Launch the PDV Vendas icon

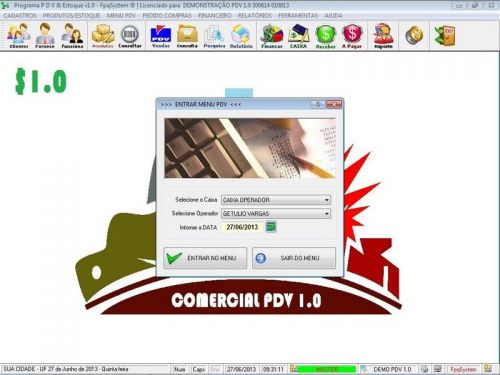pyautogui.click(x=161, y=35)
